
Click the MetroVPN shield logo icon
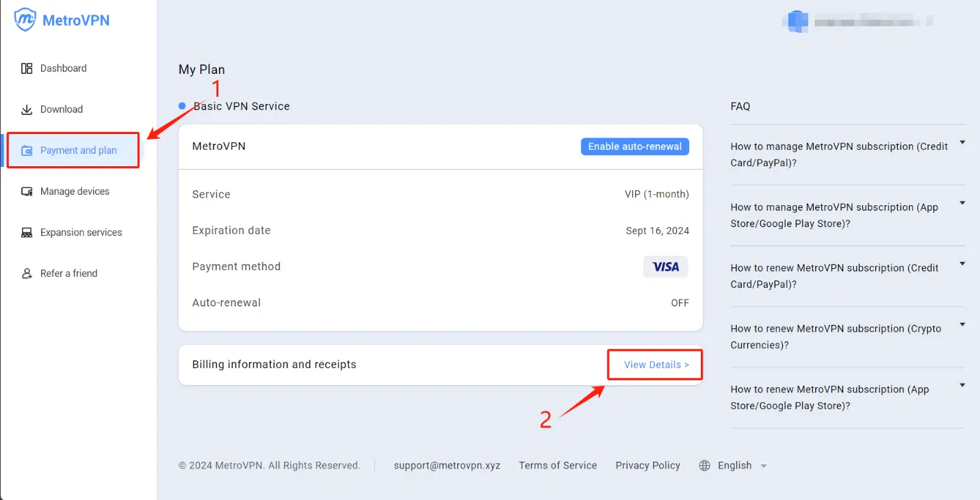[25, 20]
